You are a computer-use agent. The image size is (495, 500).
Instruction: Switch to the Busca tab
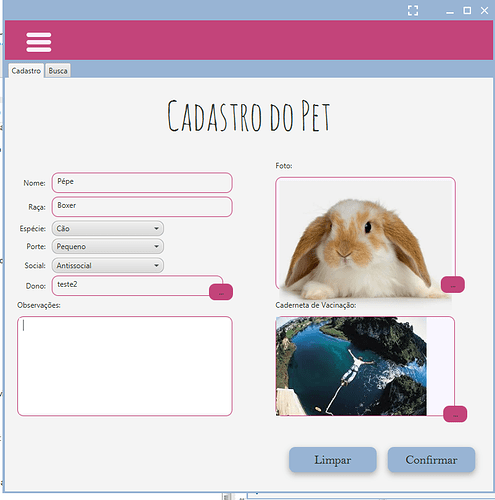pos(58,71)
